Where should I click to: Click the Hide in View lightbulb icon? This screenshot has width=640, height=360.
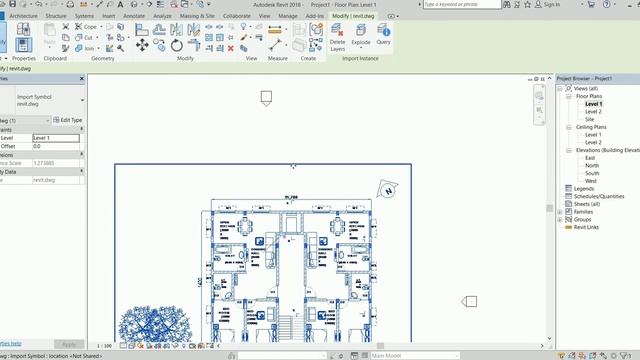coord(243,27)
